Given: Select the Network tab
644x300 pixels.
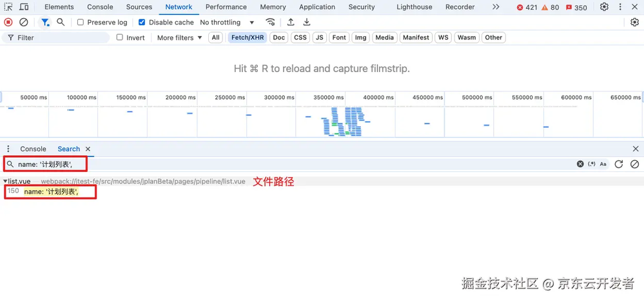Looking at the screenshot, I should tap(179, 7).
